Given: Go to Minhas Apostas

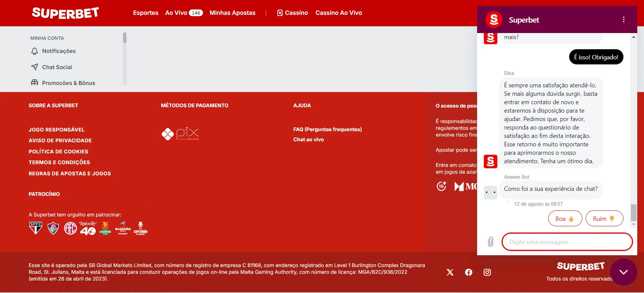Looking at the screenshot, I should pos(233,13).
